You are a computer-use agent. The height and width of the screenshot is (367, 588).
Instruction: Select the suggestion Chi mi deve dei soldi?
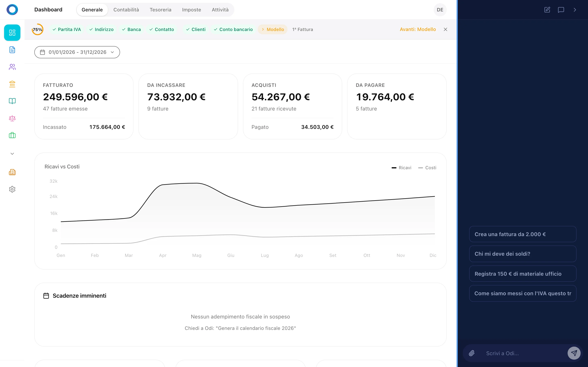click(x=523, y=254)
